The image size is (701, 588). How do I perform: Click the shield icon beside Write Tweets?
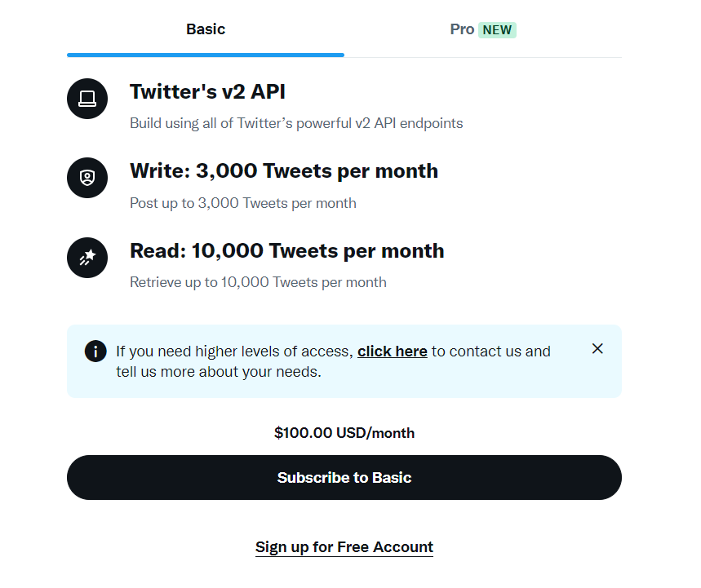click(x=87, y=178)
